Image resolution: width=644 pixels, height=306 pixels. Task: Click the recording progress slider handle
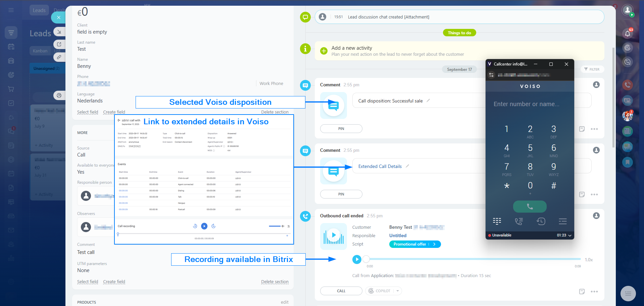[x=366, y=259]
